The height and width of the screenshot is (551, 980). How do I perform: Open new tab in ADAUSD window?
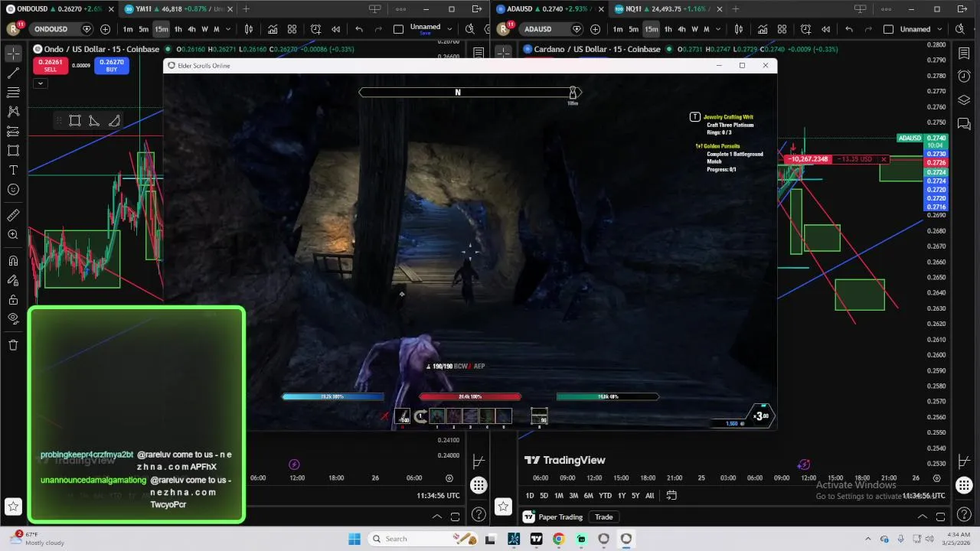[x=736, y=9]
